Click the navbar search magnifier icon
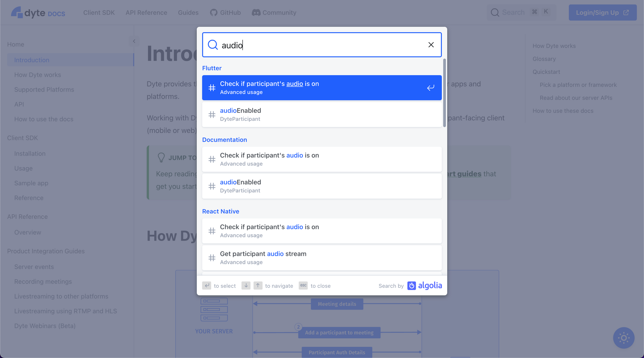This screenshot has width=644, height=358. [495, 13]
